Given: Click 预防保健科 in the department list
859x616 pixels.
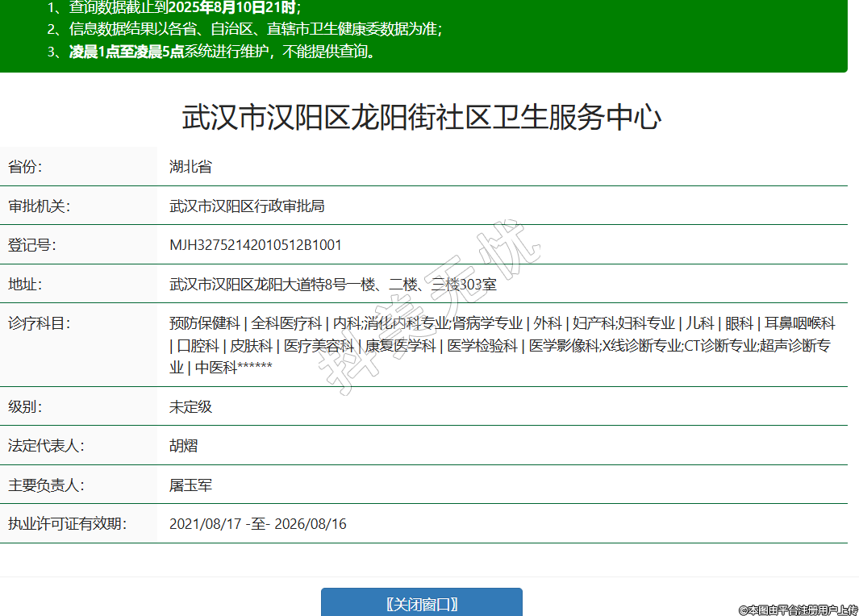Looking at the screenshot, I should point(205,324).
